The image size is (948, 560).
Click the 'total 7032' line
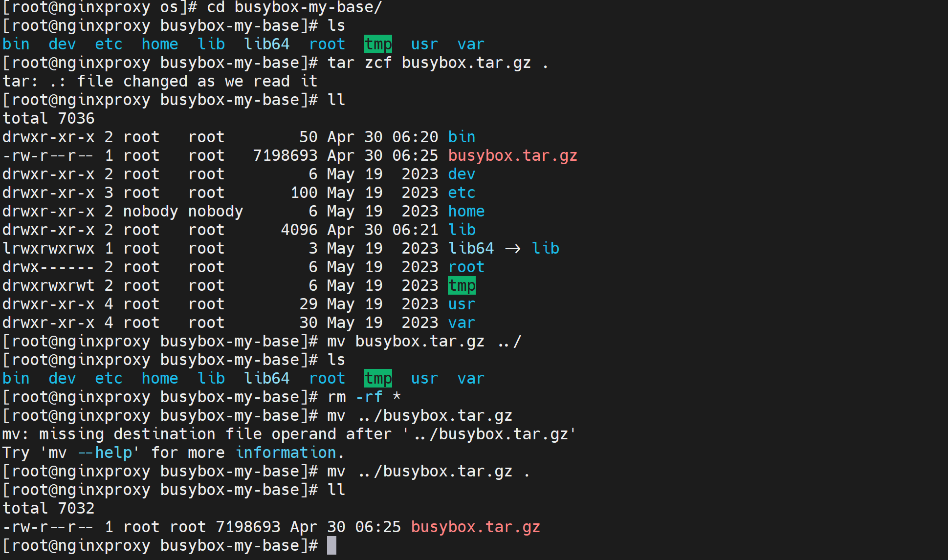[48, 508]
